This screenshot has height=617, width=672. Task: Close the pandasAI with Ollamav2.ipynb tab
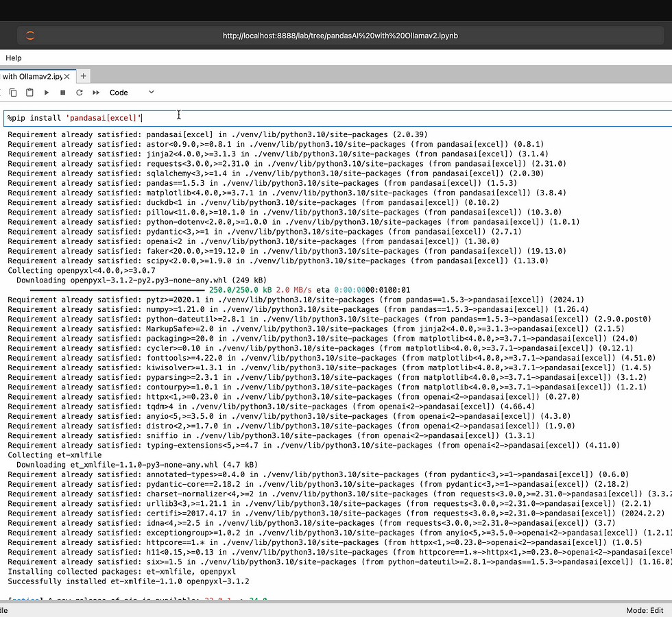click(67, 76)
